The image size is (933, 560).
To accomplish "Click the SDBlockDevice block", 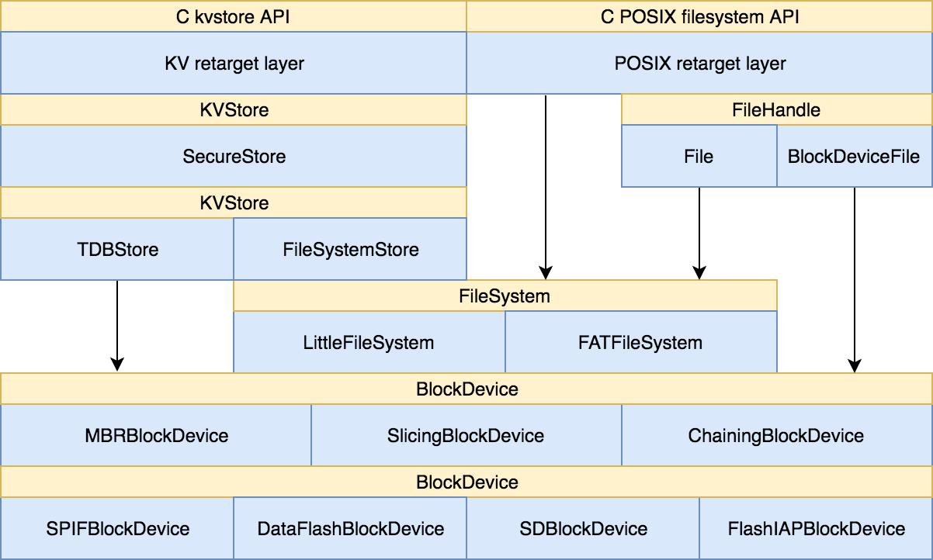I will tap(583, 528).
